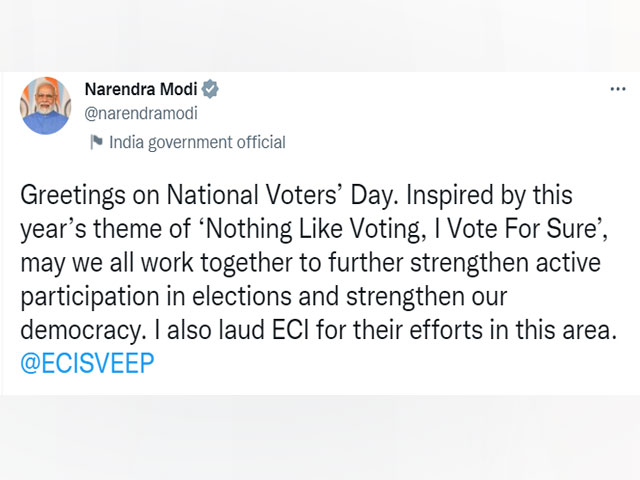The image size is (640, 480).
Task: Click the phrase strengthen our at line end
Action: pyautogui.click(x=427, y=297)
